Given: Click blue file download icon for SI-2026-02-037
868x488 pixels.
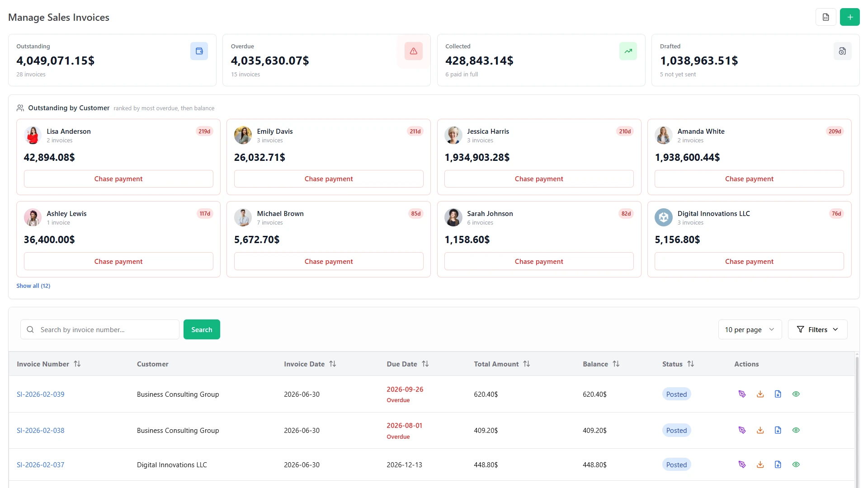Looking at the screenshot, I should (x=778, y=465).
